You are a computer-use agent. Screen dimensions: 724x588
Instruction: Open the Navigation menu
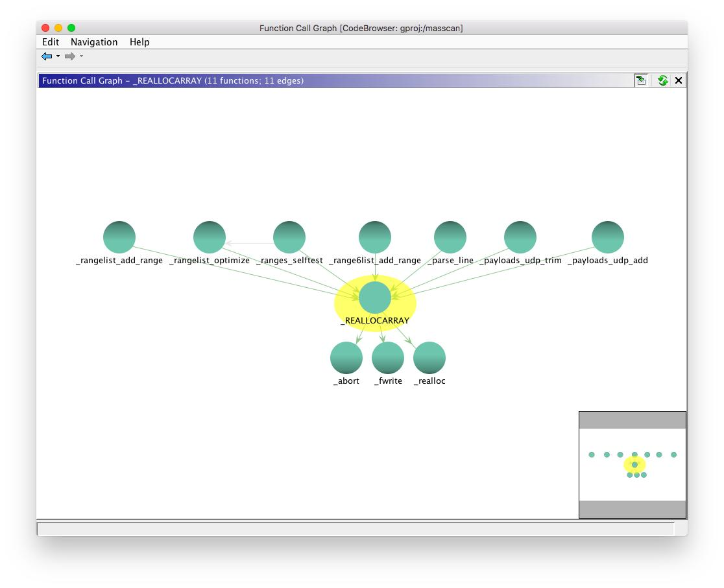94,41
